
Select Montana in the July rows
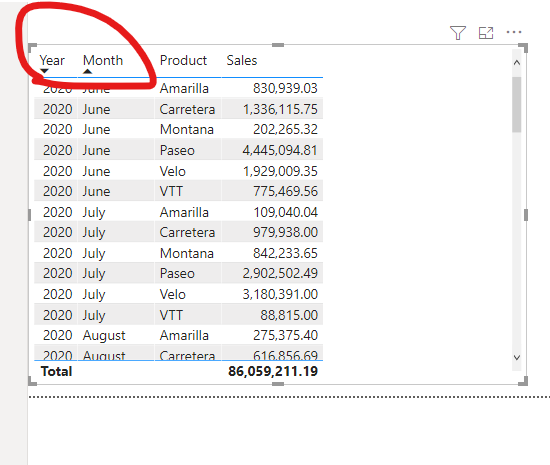click(x=187, y=254)
